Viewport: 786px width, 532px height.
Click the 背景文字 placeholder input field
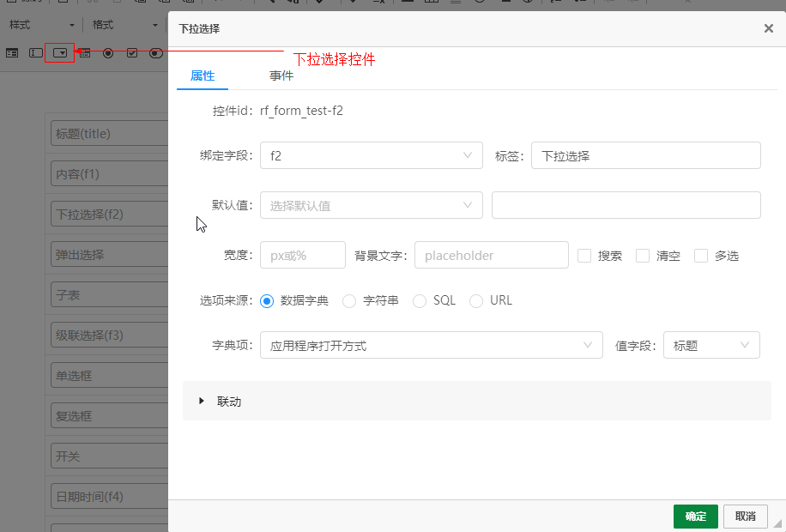click(492, 255)
